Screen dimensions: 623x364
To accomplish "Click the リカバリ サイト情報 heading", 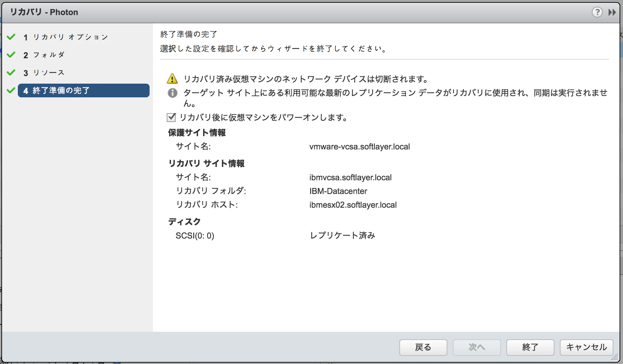I will [x=207, y=163].
